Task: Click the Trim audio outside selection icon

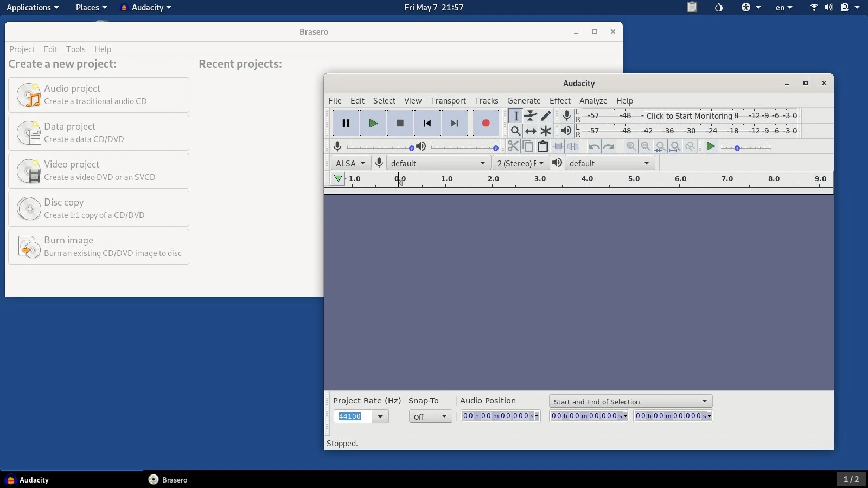Action: pyautogui.click(x=558, y=146)
